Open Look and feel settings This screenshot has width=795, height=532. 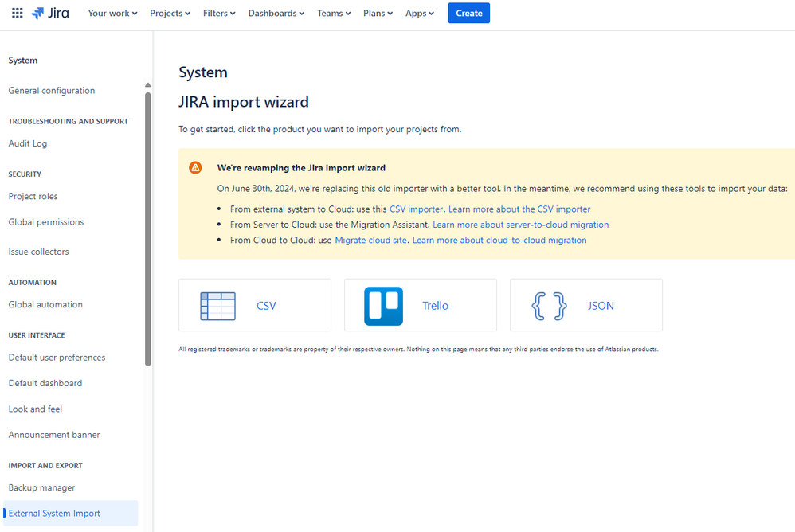tap(35, 409)
